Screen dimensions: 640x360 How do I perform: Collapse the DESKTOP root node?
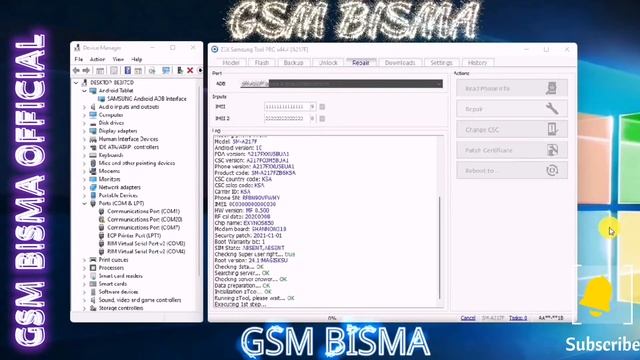click(76, 83)
